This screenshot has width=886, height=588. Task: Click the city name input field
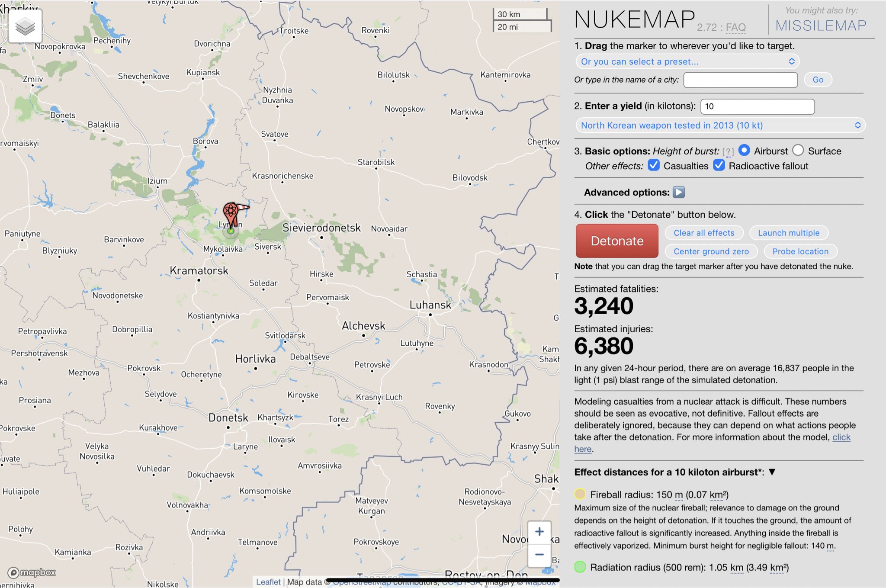[740, 80]
